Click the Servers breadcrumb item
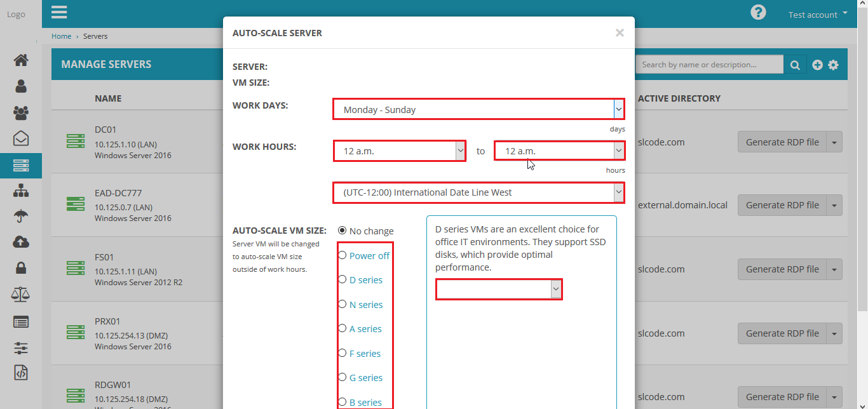Screen dimensions: 868x409 [x=95, y=36]
